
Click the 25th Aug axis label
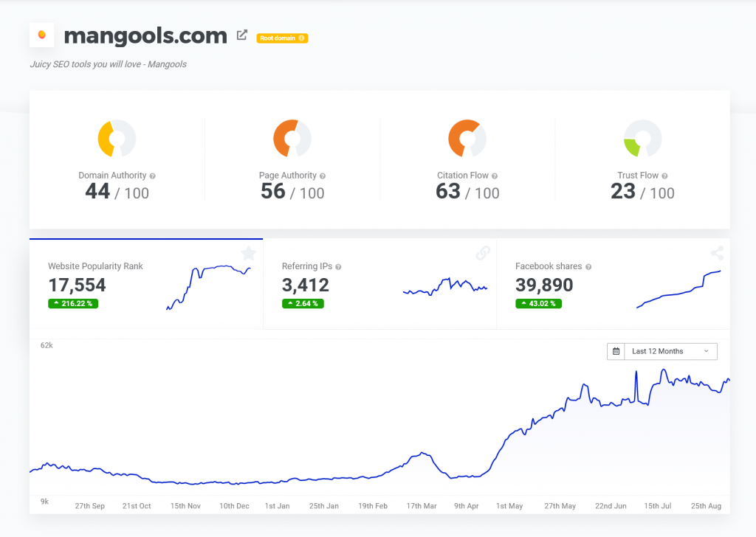point(706,506)
